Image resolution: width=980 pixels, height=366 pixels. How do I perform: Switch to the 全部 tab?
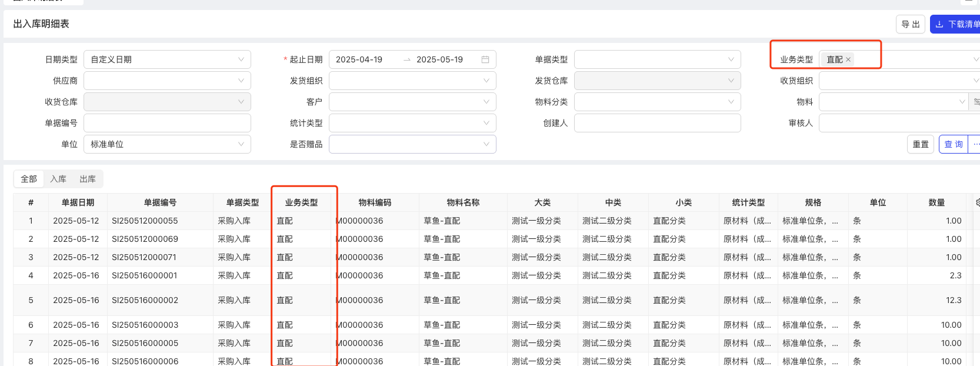[x=29, y=179]
